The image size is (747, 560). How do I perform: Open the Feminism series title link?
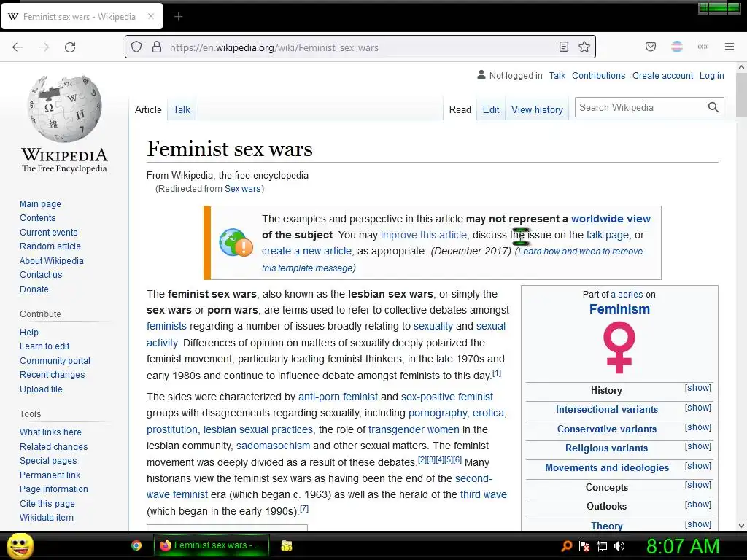point(619,309)
